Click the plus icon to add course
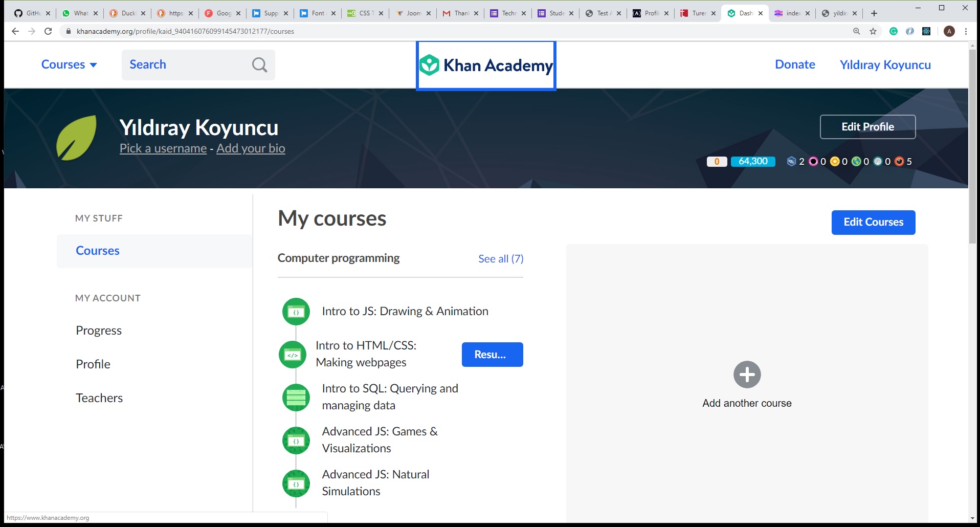Image resolution: width=980 pixels, height=527 pixels. [747, 375]
